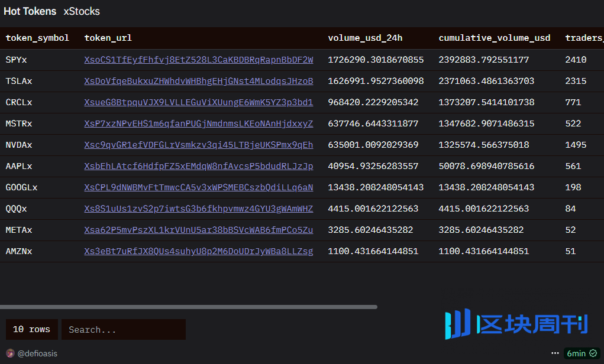Click the 10 rows count box
The image size is (604, 364).
(31, 329)
